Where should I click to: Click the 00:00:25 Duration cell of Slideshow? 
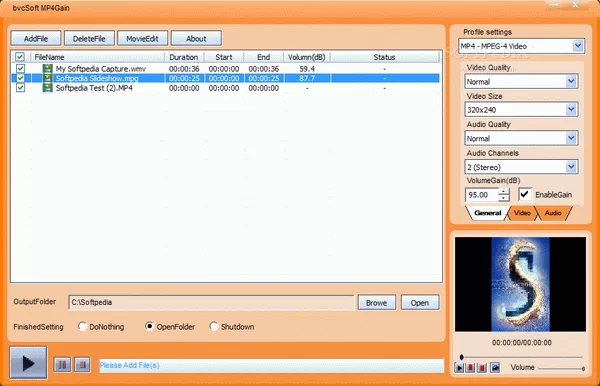click(x=184, y=78)
